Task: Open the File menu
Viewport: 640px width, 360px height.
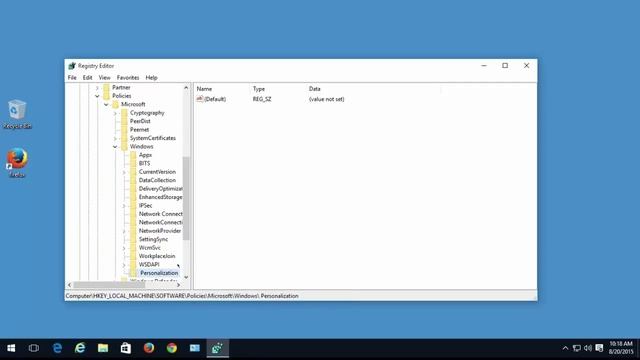Action: tap(72, 78)
